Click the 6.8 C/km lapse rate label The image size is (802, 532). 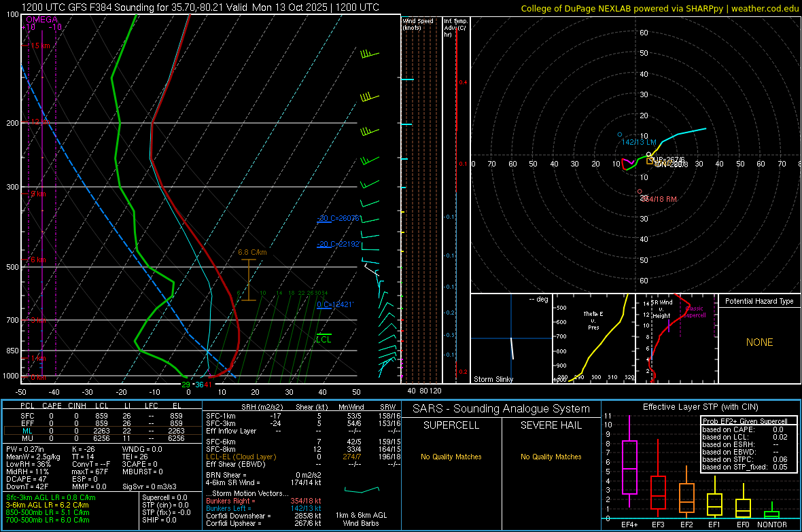[x=252, y=252]
